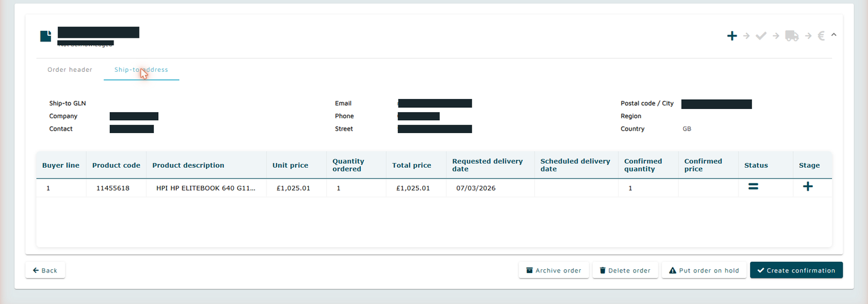Viewport: 868px width, 304px height.
Task: Click the plus stage icon in workflow tracker
Action: [732, 36]
